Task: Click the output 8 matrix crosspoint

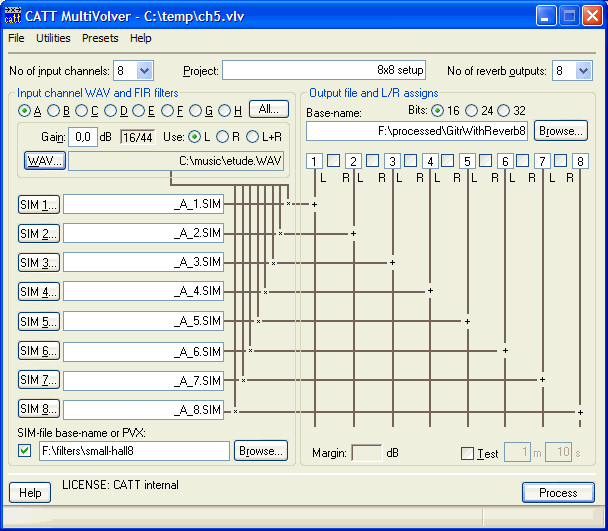Action: coord(580,411)
